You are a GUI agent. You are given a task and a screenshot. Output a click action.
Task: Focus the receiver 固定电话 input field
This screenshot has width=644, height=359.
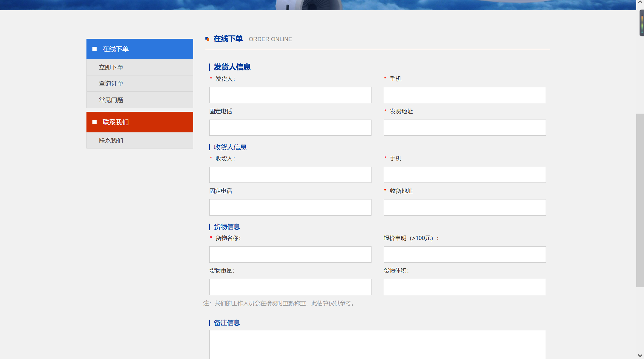(x=290, y=207)
